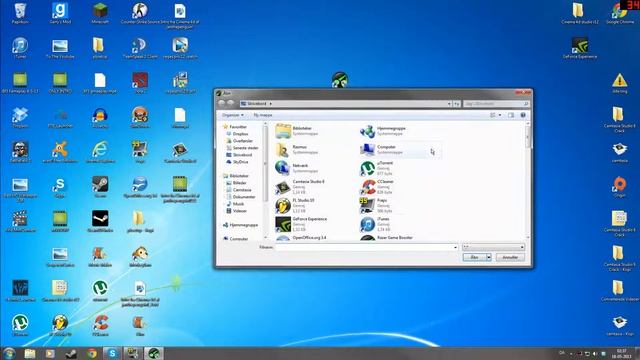The image size is (640, 360).
Task: Click the taskbar clock
Action: point(622,353)
